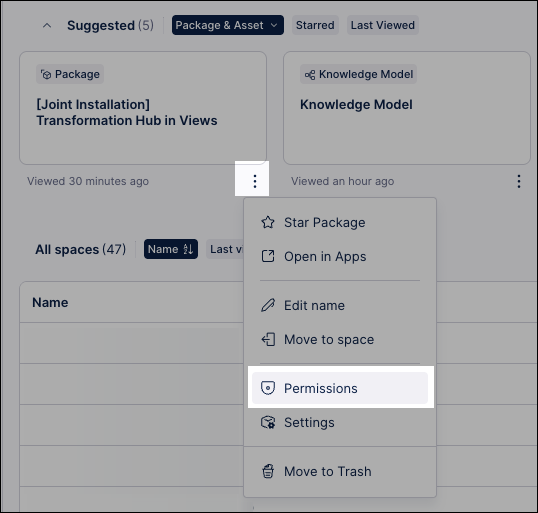Viewport: 538px width, 513px height.
Task: Toggle the Name sort order chip
Action: (x=171, y=249)
